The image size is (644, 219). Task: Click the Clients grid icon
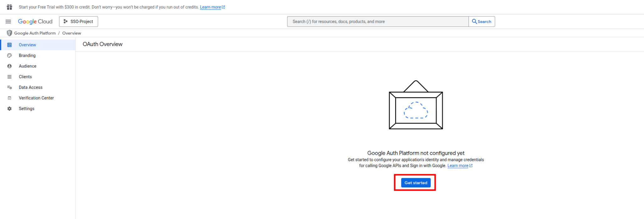pos(9,77)
